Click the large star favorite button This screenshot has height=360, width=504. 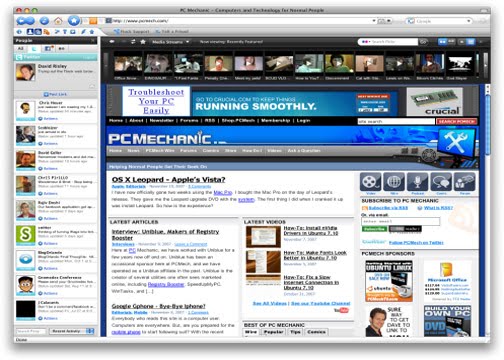point(74,20)
